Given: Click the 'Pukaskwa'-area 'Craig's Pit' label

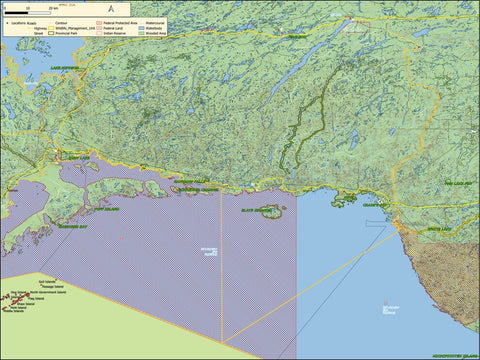Looking at the screenshot, I should [374, 205].
